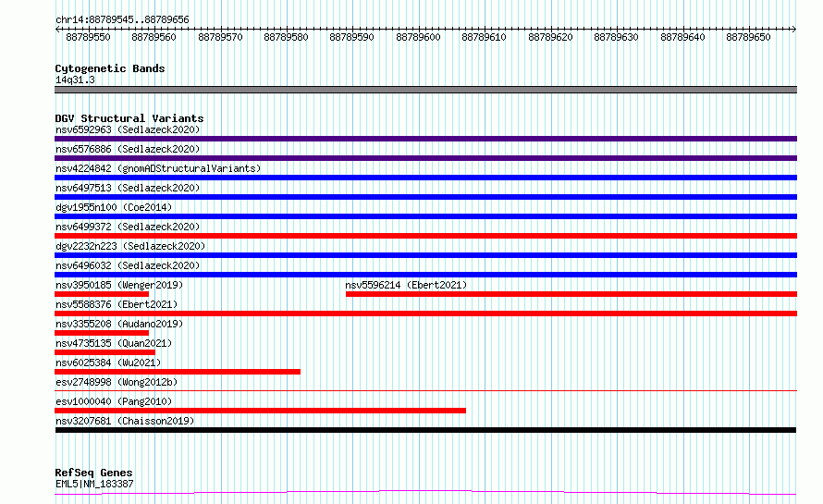This screenshot has width=823, height=504.
Task: Select the dgv2232n223 (Sedlazeck2020) label
Action: (130, 246)
